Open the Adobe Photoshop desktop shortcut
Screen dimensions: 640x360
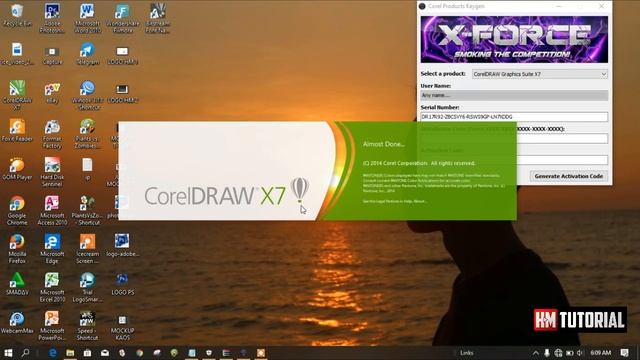(52, 18)
